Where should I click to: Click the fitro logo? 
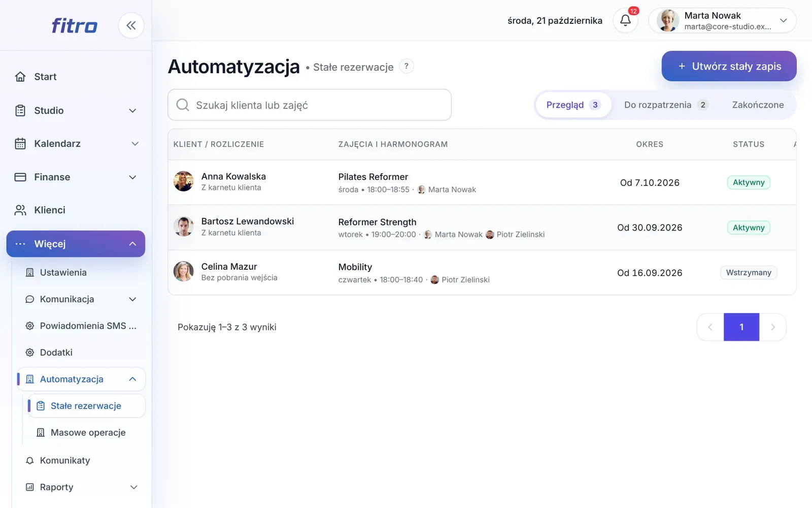point(75,25)
